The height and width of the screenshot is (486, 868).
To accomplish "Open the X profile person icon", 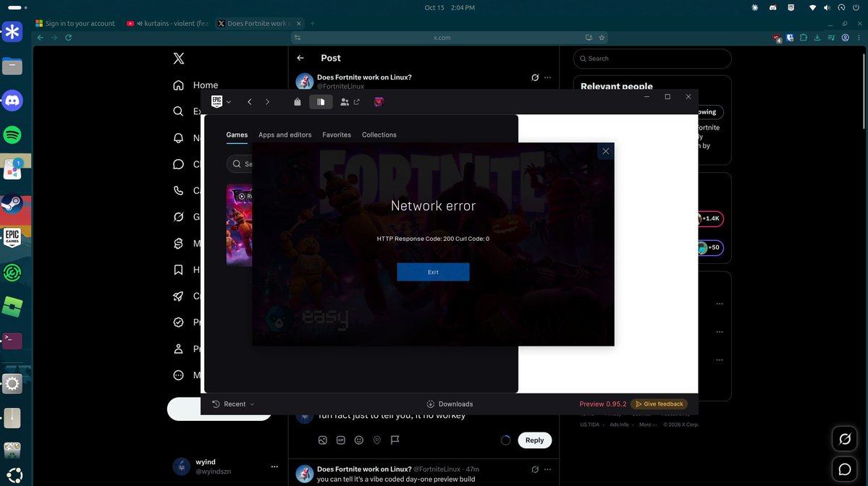I will click(178, 349).
